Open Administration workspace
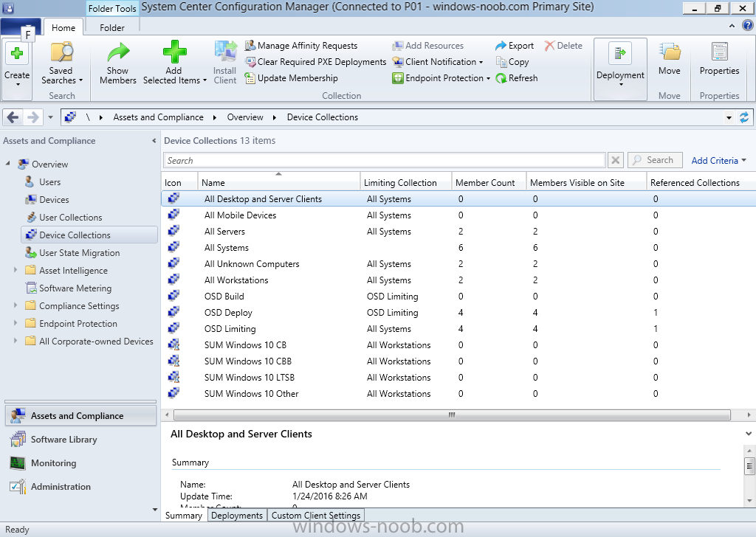 coord(80,486)
